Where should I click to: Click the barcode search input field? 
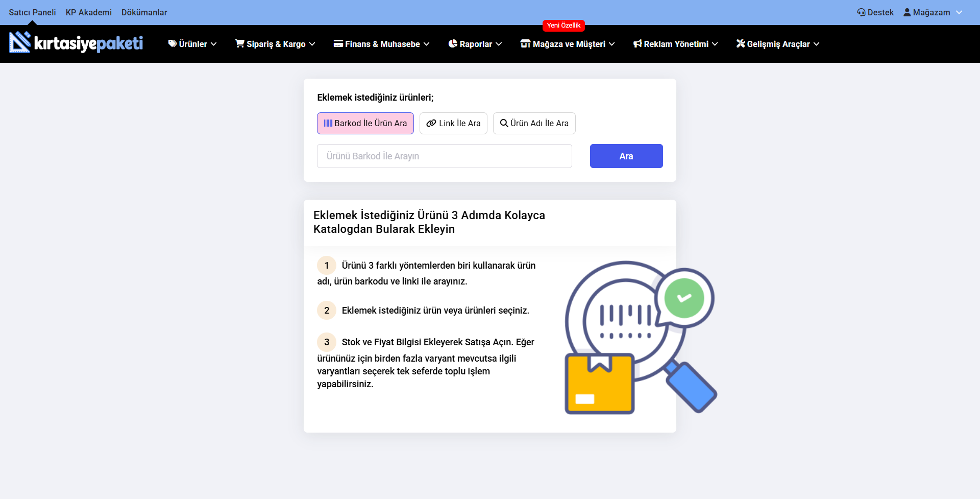click(444, 156)
